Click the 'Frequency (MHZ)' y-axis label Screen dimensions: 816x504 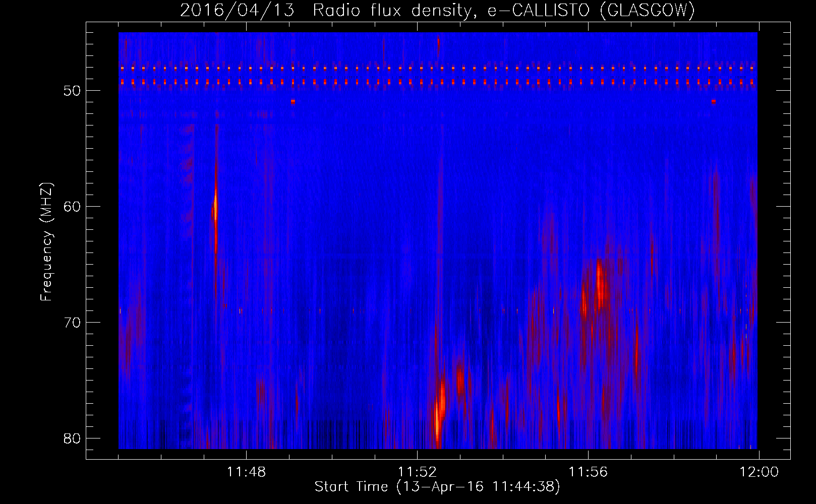(46, 242)
